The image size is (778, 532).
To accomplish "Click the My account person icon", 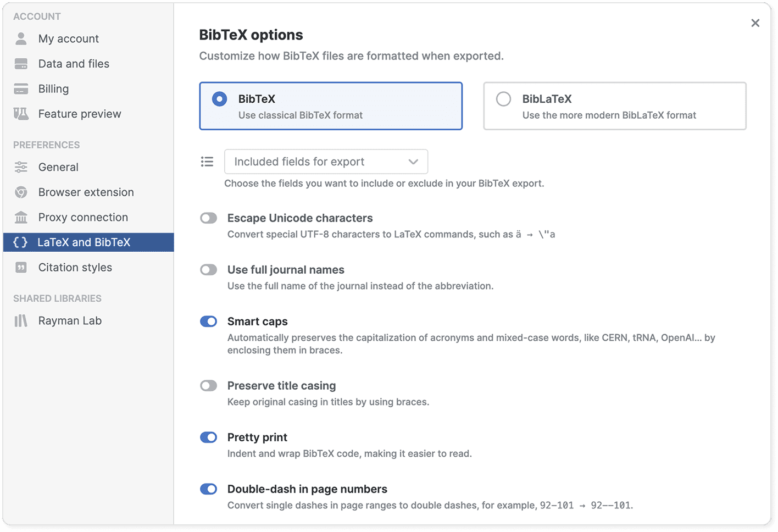I will click(x=21, y=38).
